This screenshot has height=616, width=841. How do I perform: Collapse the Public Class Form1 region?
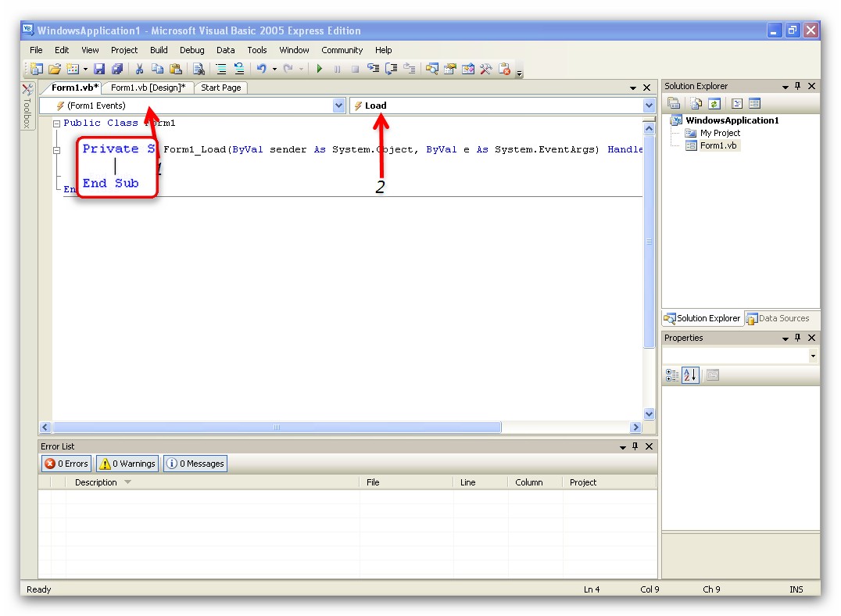tap(56, 124)
